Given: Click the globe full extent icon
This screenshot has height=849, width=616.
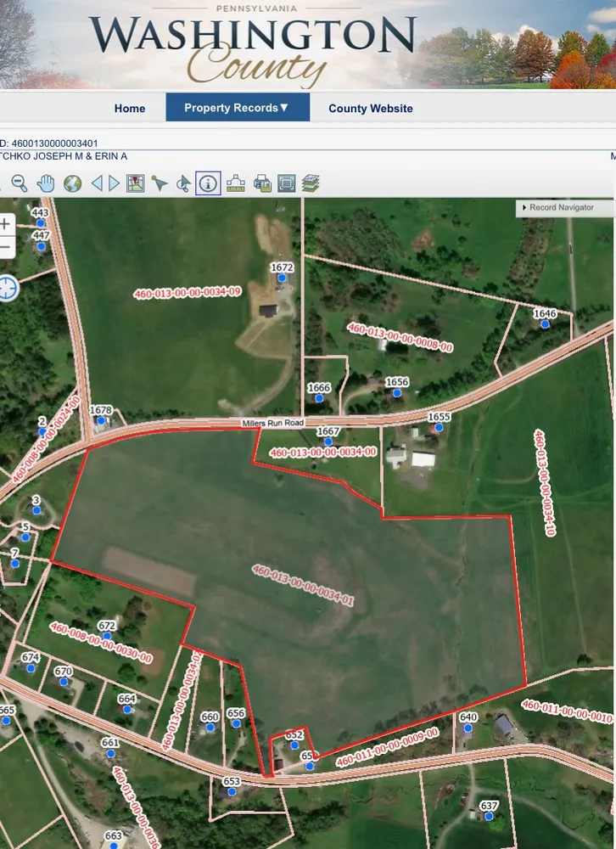Looking at the screenshot, I should click(72, 183).
